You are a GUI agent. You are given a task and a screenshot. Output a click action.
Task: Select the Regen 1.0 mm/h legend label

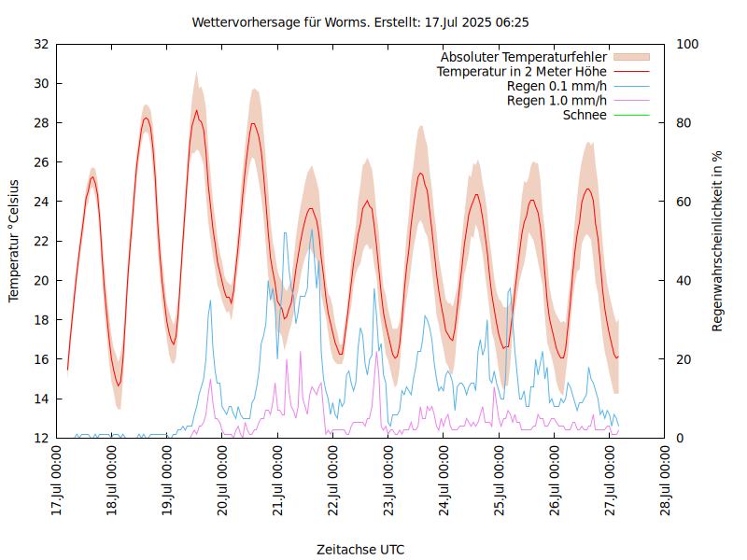pos(557,100)
